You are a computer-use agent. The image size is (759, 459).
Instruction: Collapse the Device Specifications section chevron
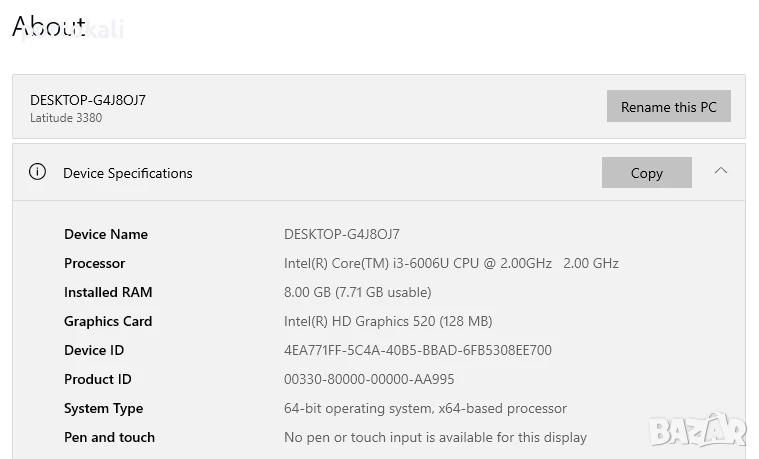[720, 172]
